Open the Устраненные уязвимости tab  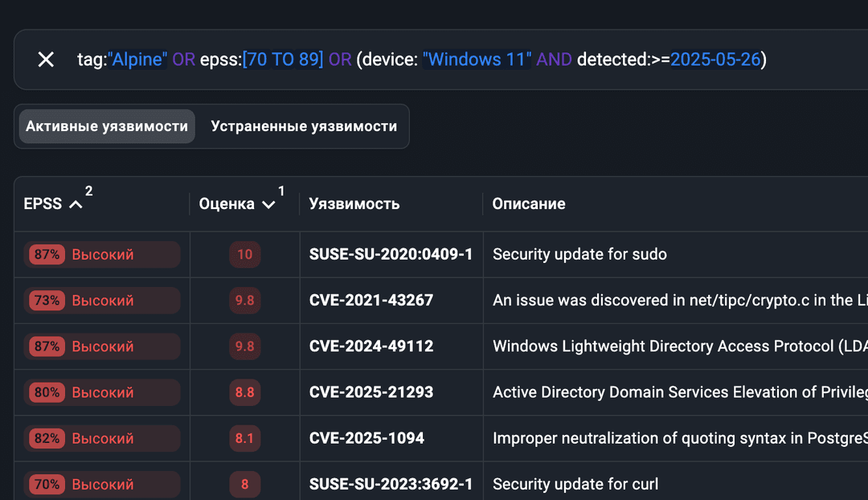[304, 126]
